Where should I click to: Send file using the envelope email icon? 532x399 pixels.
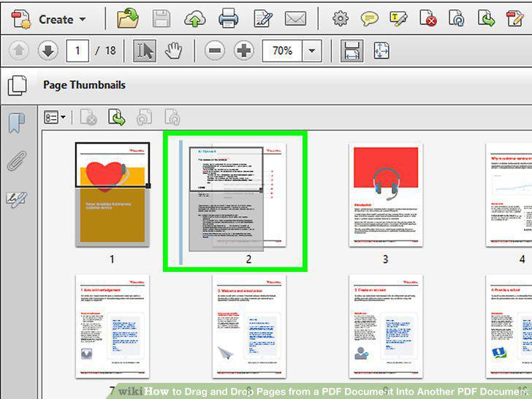point(295,19)
